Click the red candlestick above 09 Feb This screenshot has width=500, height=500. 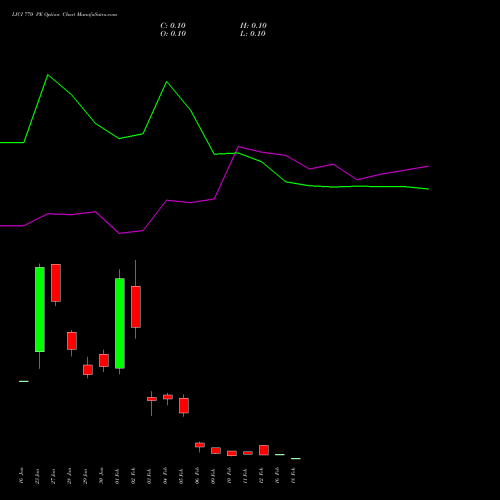coord(216,451)
